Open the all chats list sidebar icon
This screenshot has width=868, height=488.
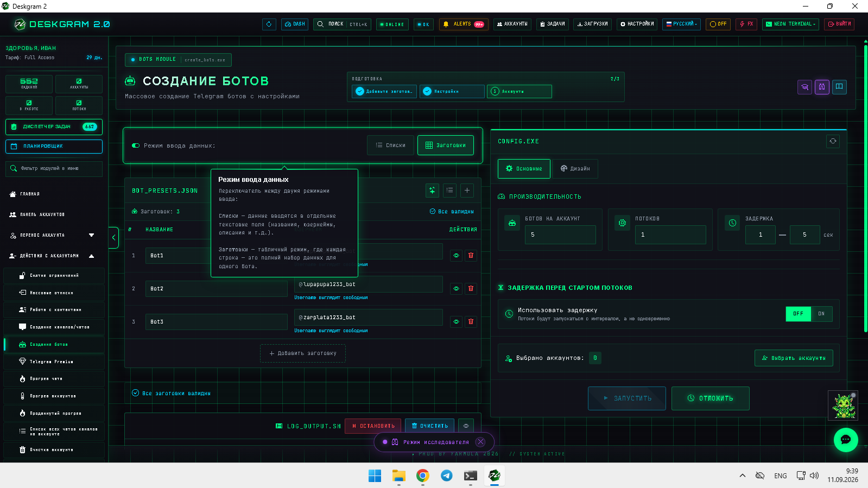click(22, 431)
